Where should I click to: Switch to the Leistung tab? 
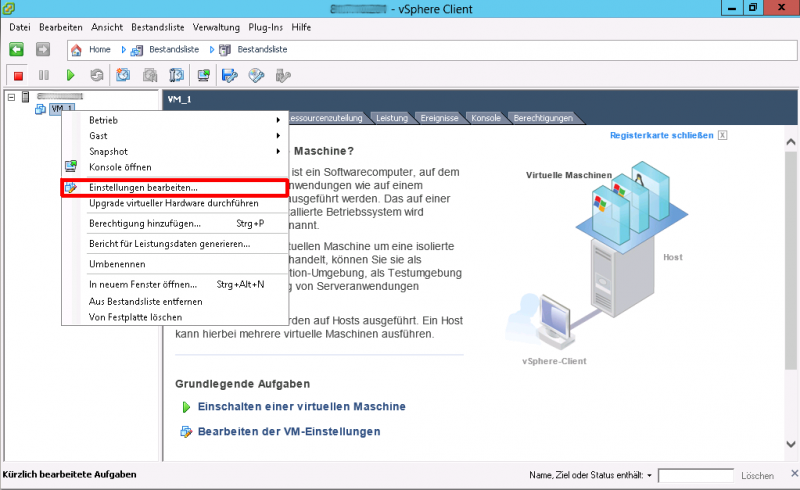click(392, 118)
